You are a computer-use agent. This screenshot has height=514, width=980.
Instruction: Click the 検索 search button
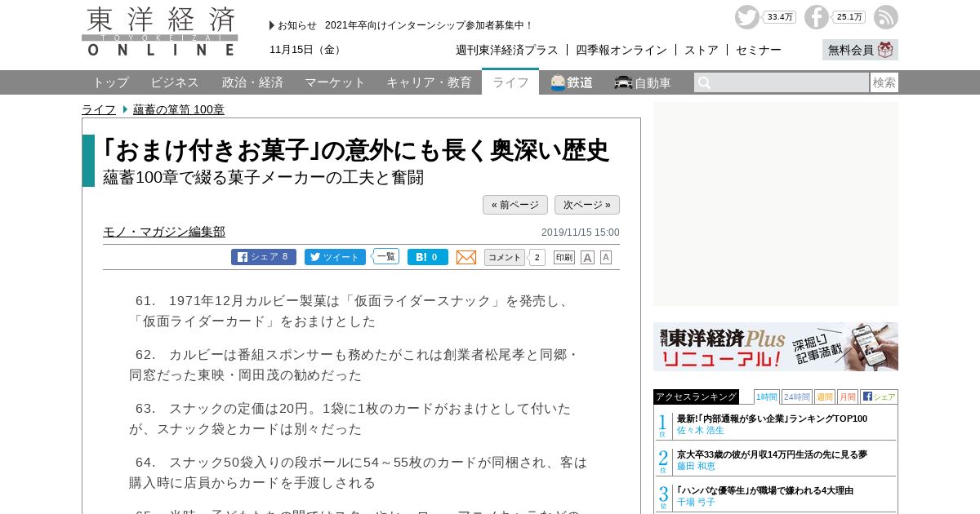pos(884,82)
